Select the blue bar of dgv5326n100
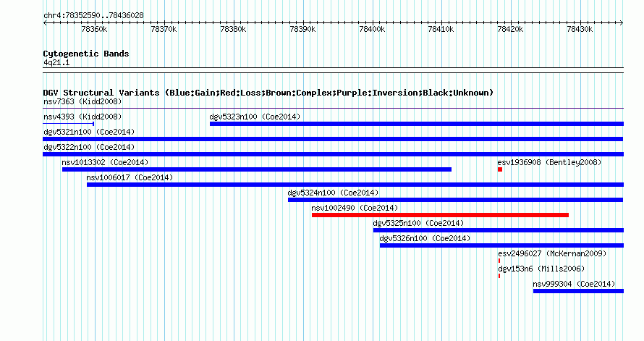The image size is (644, 341). pos(501,245)
